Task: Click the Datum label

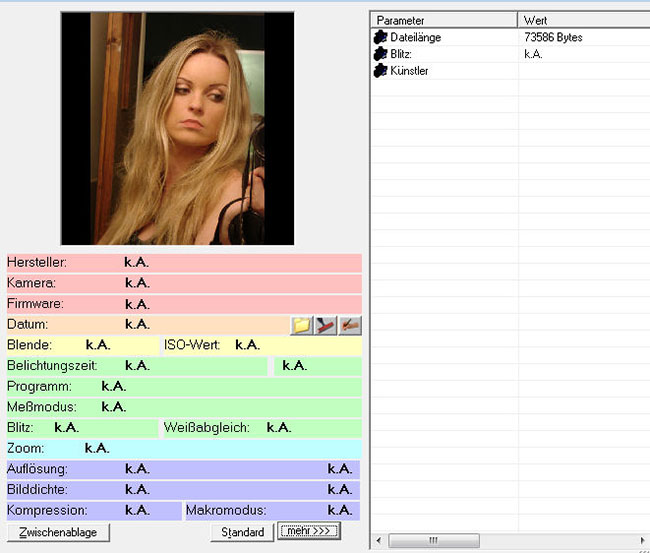Action: coord(27,324)
